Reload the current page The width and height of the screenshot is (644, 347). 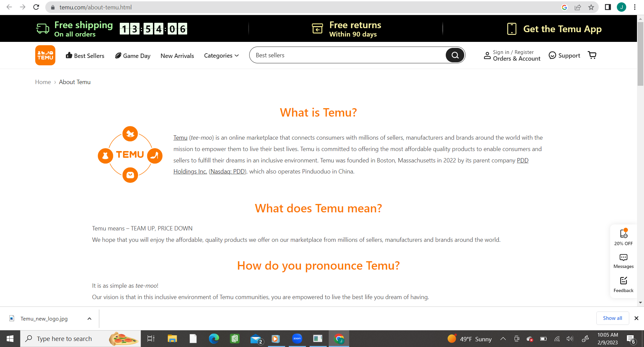36,7
